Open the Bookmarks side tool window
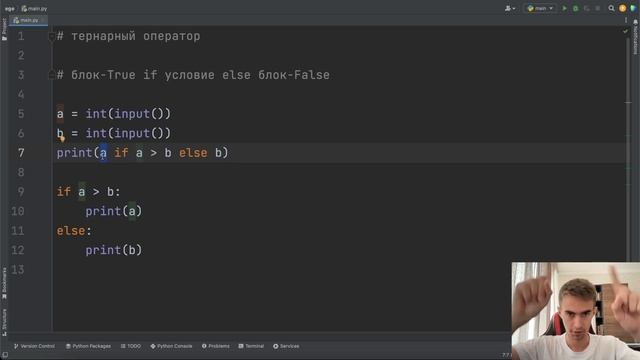Image resolution: width=640 pixels, height=360 pixels. tap(4, 283)
